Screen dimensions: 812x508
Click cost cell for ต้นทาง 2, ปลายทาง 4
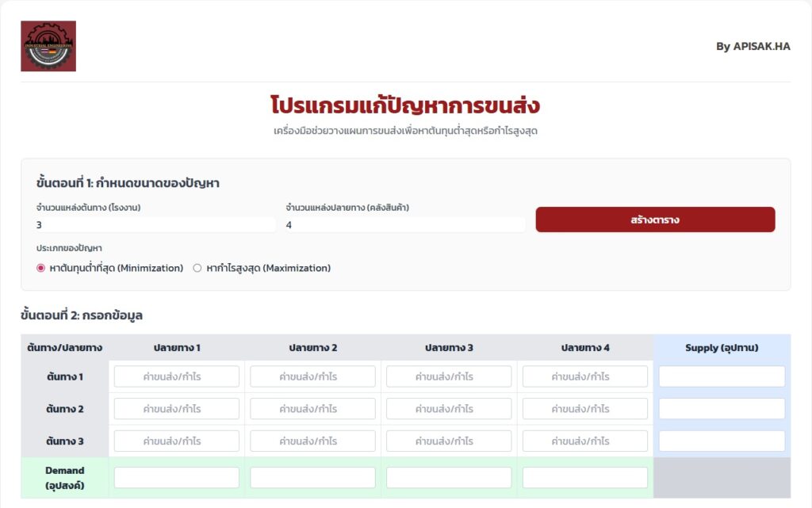(585, 409)
